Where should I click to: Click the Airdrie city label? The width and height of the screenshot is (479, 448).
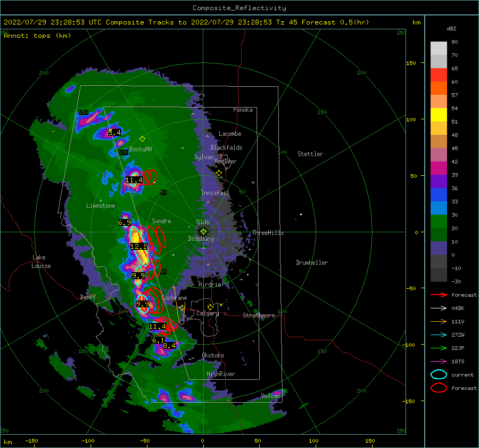[x=210, y=284]
